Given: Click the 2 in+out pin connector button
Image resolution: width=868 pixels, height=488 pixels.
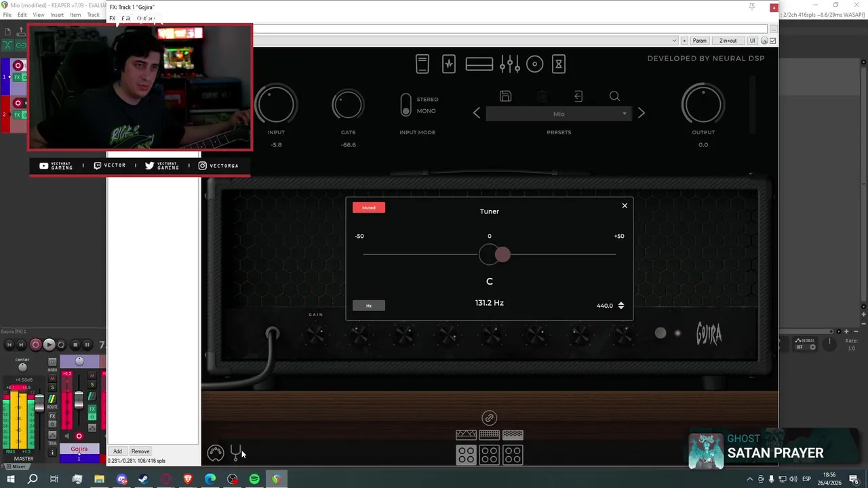Looking at the screenshot, I should click(728, 41).
